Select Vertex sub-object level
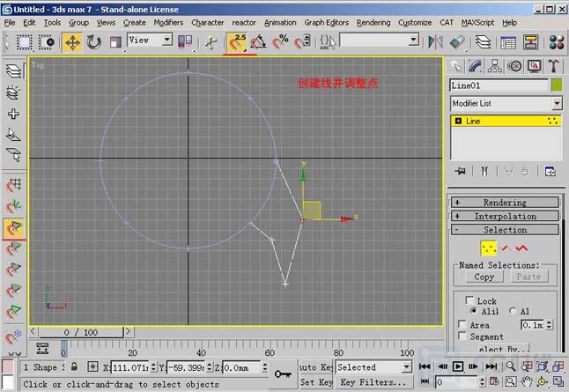The image size is (569, 392). click(489, 248)
